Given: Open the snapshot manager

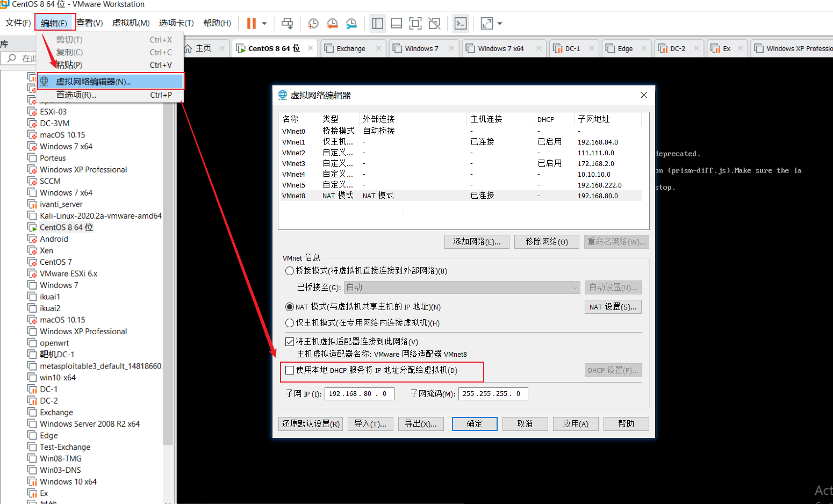Looking at the screenshot, I should pos(351,23).
